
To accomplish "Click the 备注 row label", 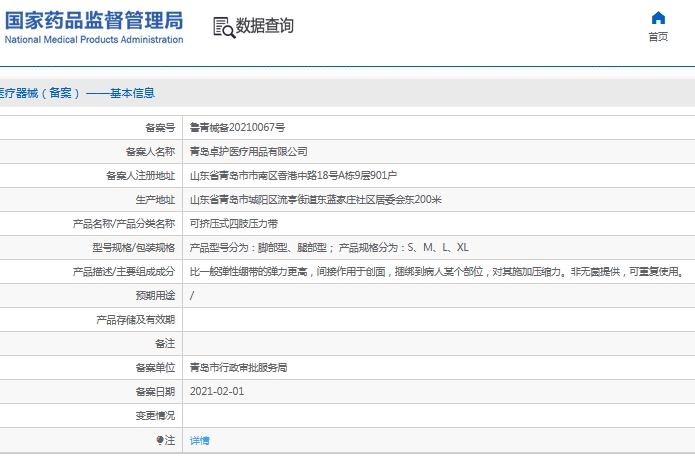I will coord(165,344).
